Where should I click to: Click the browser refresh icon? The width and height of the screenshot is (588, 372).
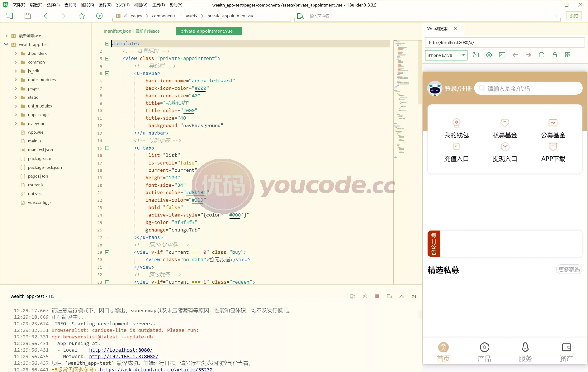pyautogui.click(x=541, y=55)
